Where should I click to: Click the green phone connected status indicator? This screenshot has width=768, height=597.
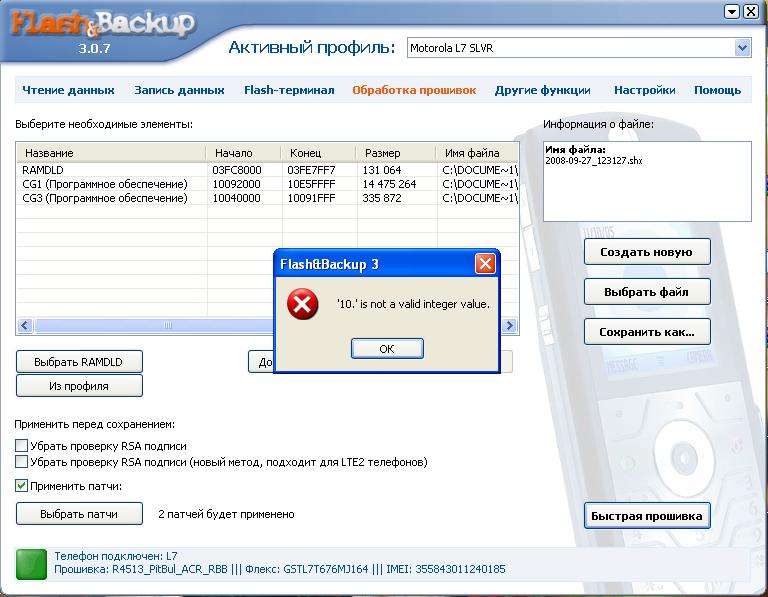31,564
